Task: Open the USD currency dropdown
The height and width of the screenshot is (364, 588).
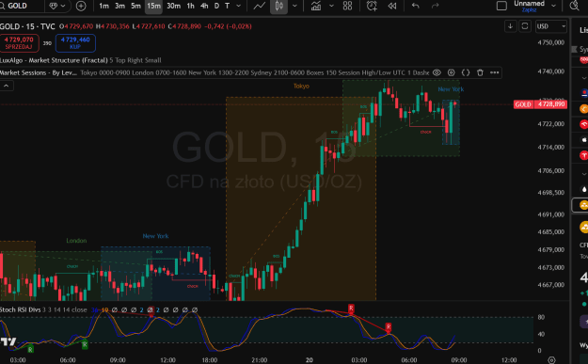Action: tap(550, 26)
